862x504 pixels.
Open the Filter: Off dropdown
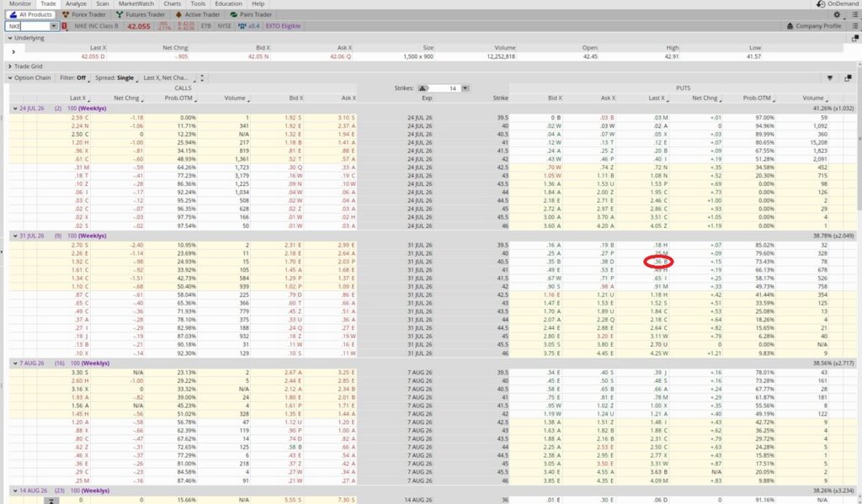pos(74,78)
